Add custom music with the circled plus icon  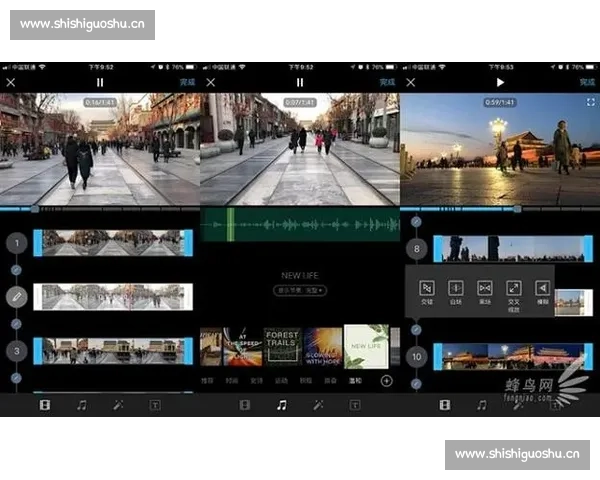[x=386, y=381]
